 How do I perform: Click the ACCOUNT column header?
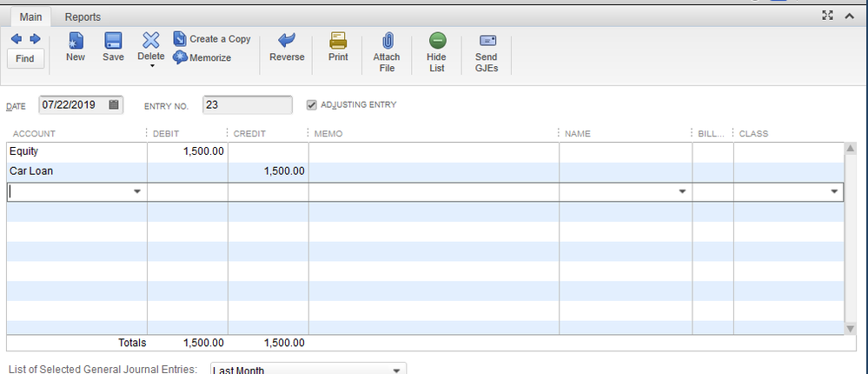(x=34, y=134)
